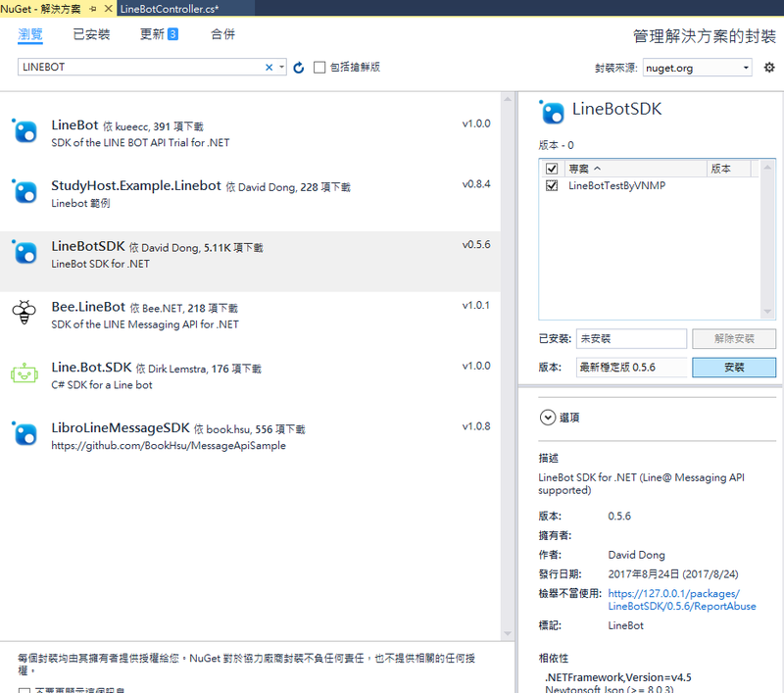Click the LineBot package icon by kueecc
Screen dimensions: 784x693
click(x=24, y=131)
